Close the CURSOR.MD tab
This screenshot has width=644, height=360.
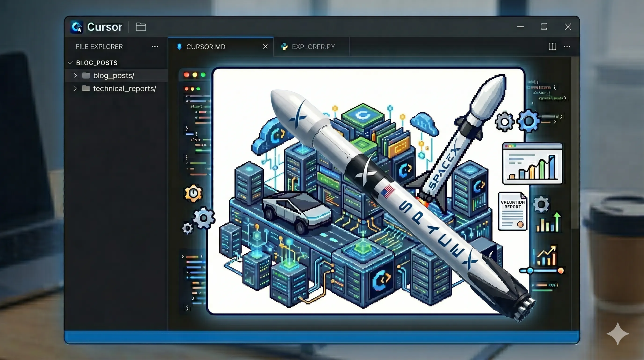[265, 47]
